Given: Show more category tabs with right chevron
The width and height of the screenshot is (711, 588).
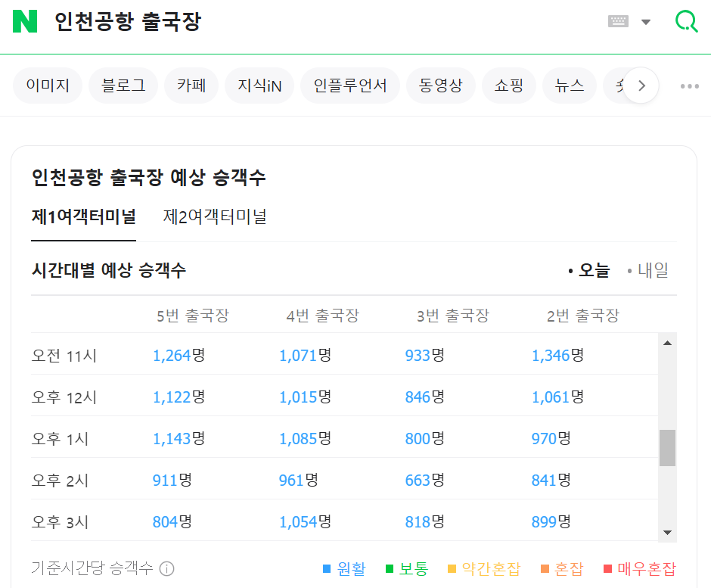Looking at the screenshot, I should pyautogui.click(x=641, y=86).
